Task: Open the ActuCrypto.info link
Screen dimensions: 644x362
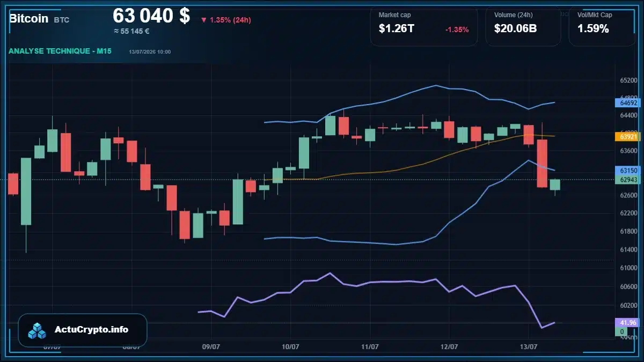Action: click(91, 330)
